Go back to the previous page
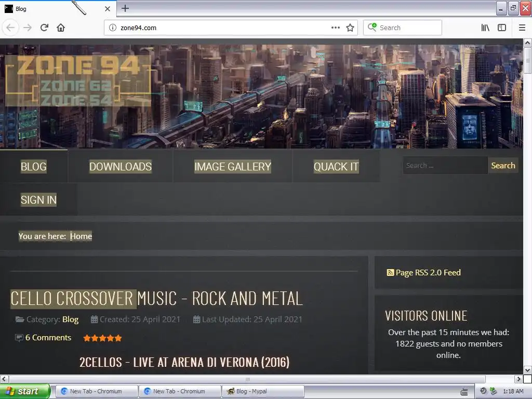 tap(10, 28)
